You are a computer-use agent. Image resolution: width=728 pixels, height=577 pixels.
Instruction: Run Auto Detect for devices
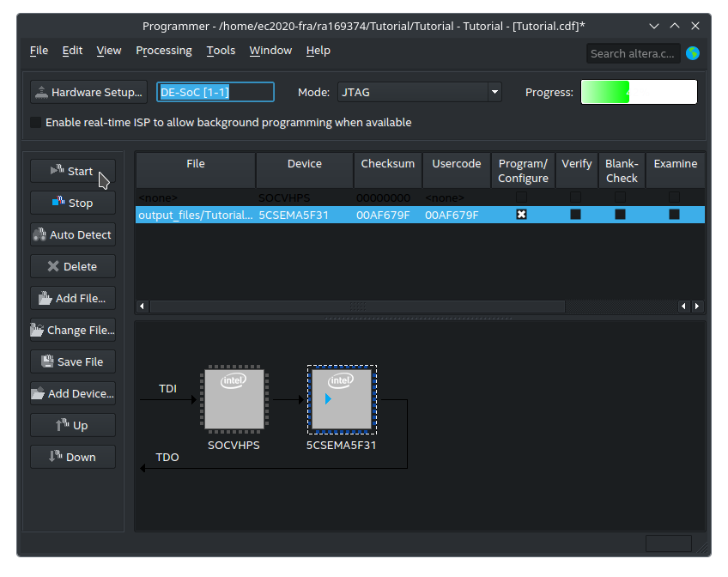[73, 235]
